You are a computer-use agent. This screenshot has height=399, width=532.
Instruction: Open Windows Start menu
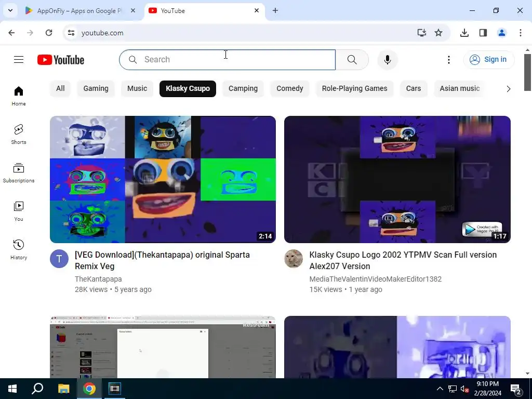[x=12, y=389]
